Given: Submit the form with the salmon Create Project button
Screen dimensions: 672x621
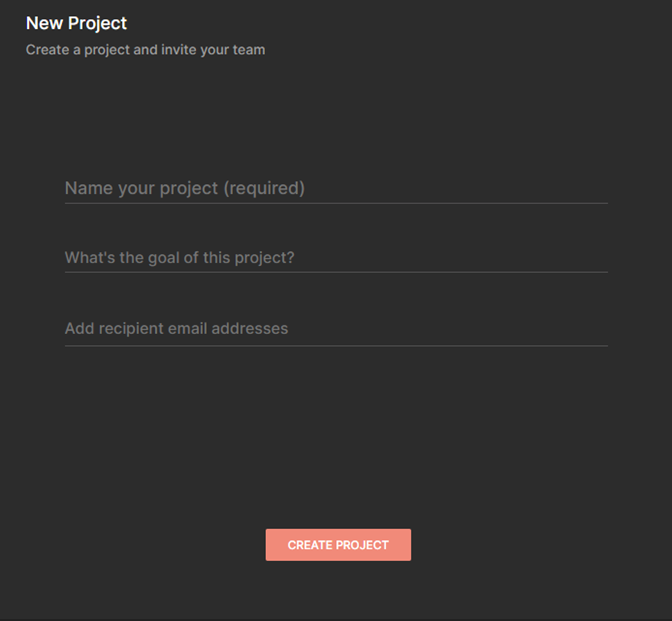Looking at the screenshot, I should coord(338,545).
